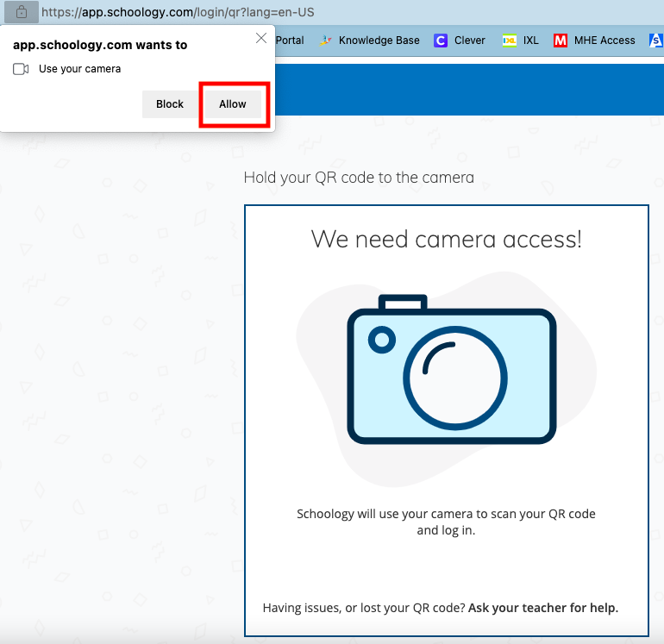Click the padlock site info icon
The image size is (664, 644).
pyautogui.click(x=22, y=12)
